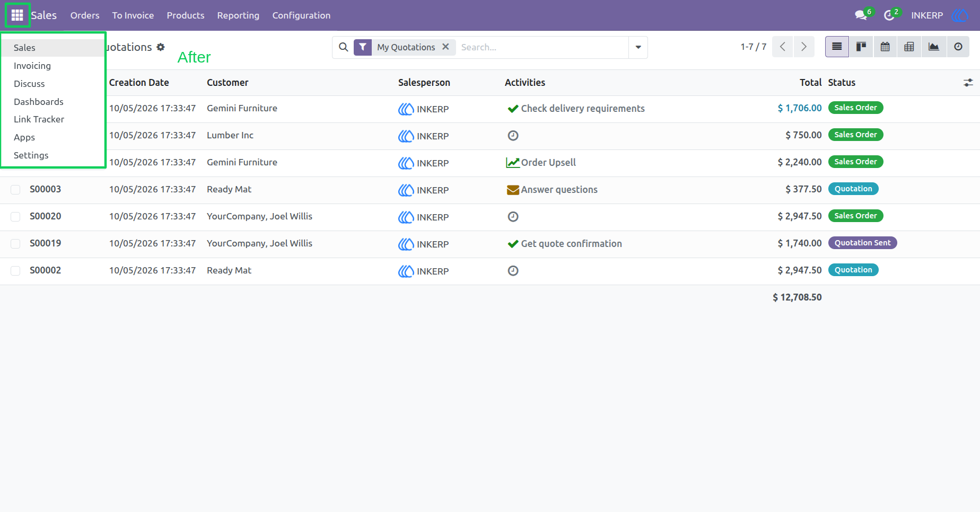Switch to calendar view
The width and height of the screenshot is (980, 512).
click(x=885, y=47)
